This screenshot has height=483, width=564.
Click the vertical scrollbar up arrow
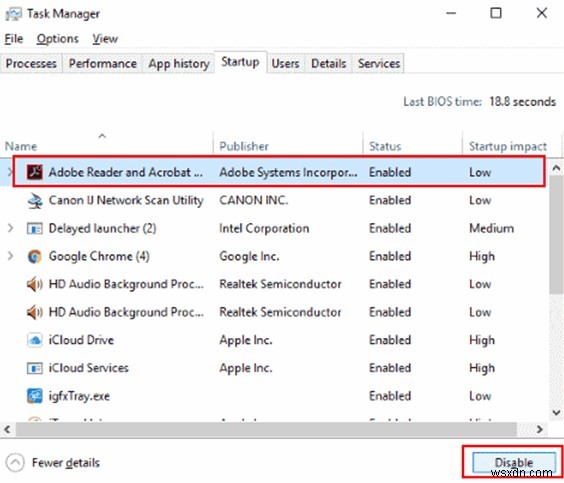(x=556, y=168)
